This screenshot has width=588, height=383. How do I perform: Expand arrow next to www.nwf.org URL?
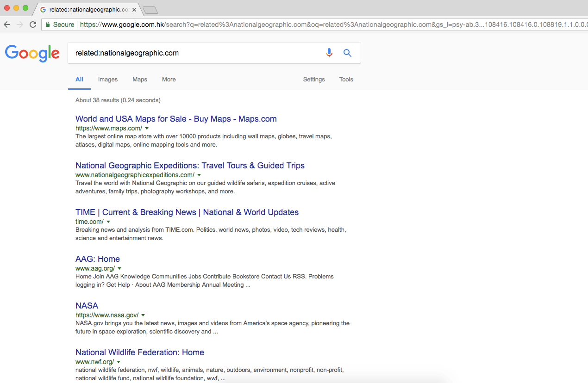[119, 362]
